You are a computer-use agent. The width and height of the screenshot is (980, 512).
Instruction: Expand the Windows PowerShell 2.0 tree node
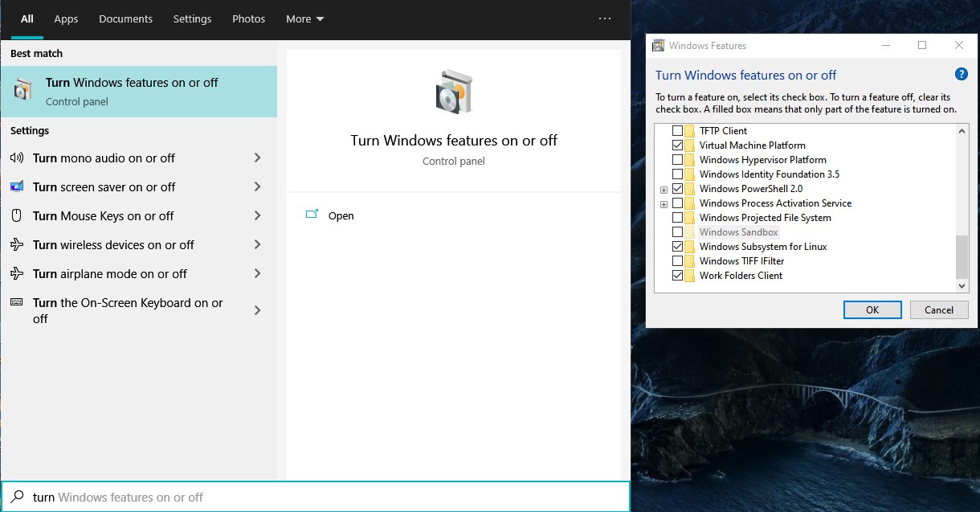(664, 190)
